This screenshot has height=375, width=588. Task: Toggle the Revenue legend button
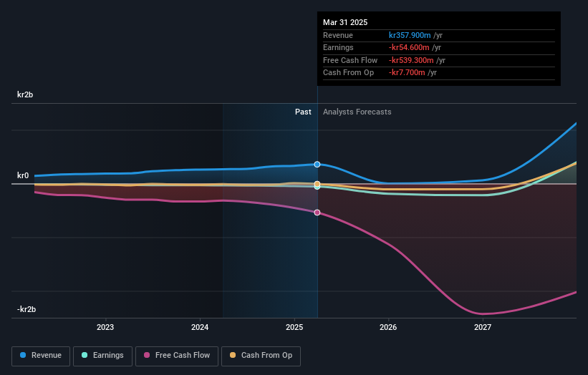(41, 356)
